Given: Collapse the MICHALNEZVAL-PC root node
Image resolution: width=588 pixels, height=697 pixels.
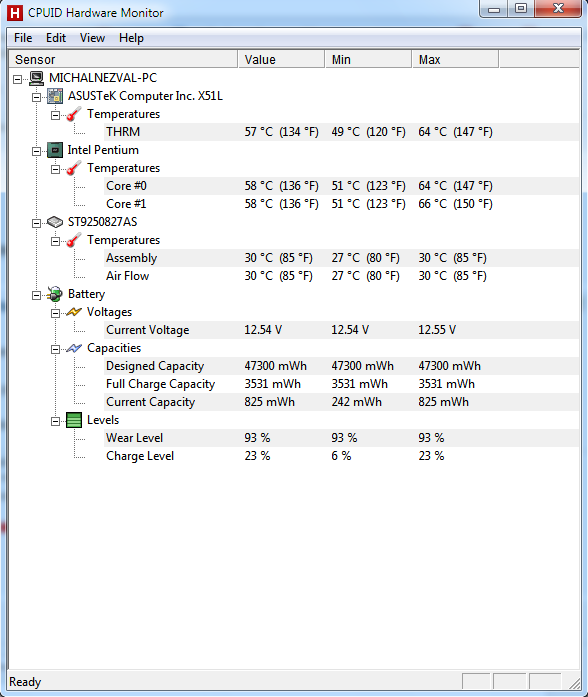Looking at the screenshot, I should tap(17, 79).
